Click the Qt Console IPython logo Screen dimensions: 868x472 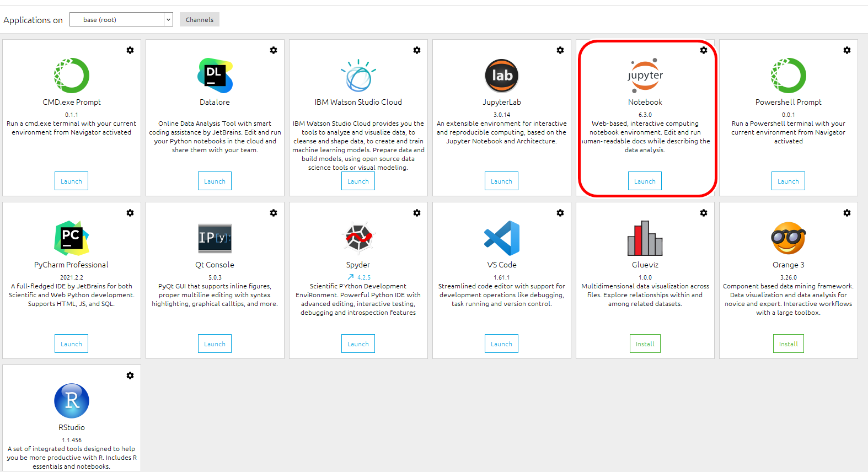click(x=215, y=238)
